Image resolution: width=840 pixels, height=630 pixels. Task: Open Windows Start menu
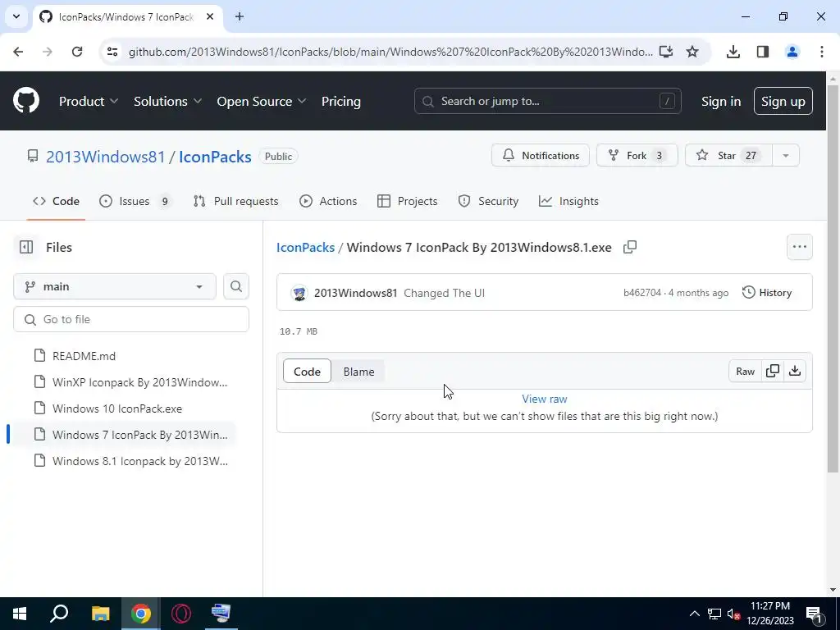tap(20, 614)
